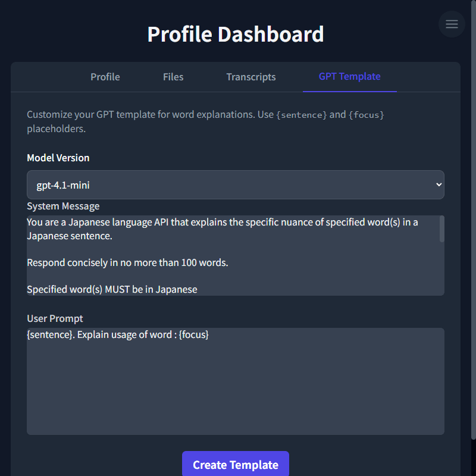
Task: Click the Profile Dashboard heading
Action: click(x=235, y=34)
